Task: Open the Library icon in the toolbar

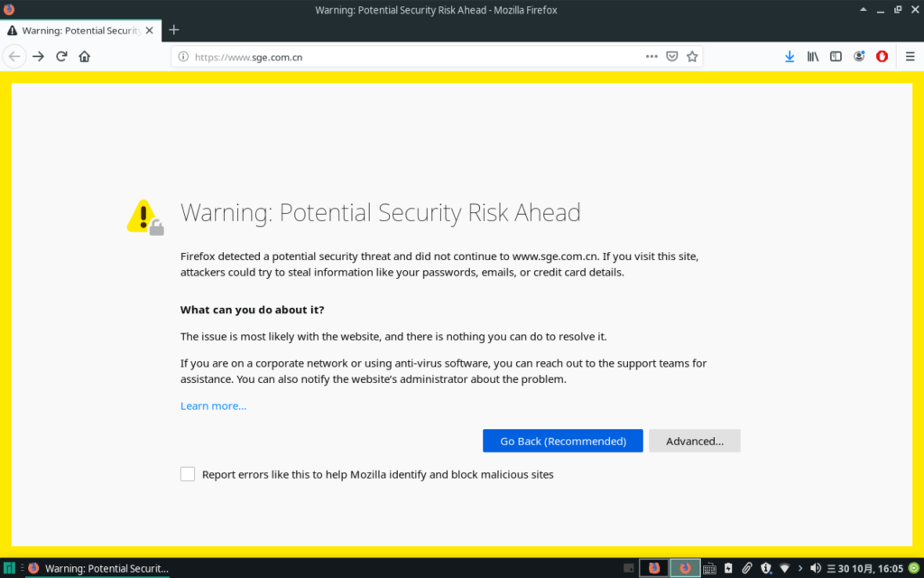Action: (812, 56)
